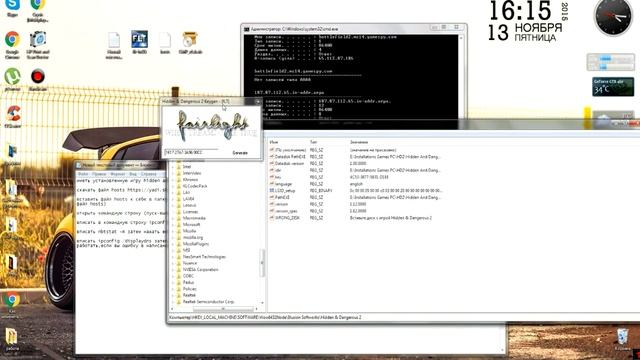The width and height of the screenshot is (640, 360).
Task: Click the string icon beside key value
Action: click(271, 177)
